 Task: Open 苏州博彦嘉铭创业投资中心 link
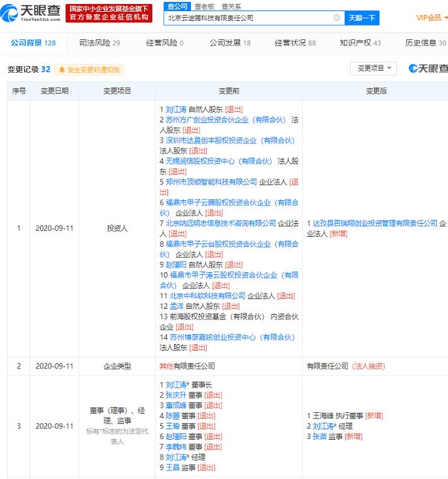232,337
